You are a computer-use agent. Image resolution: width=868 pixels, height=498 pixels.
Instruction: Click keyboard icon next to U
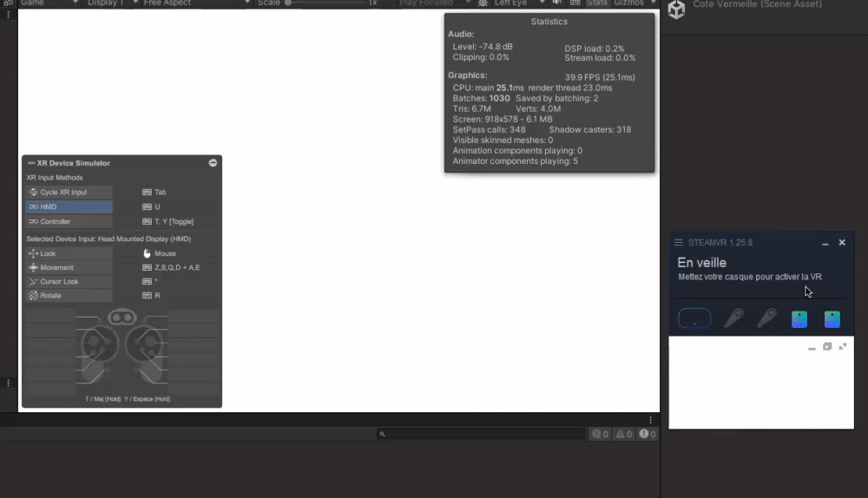click(x=147, y=206)
